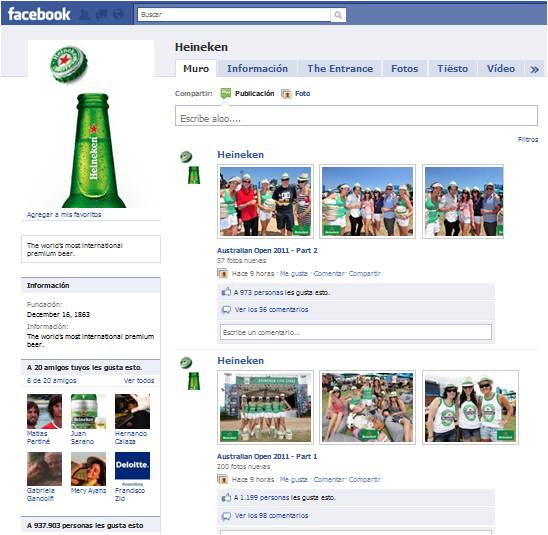Select the Publicación share icon
The width and height of the screenshot is (548, 535).
coord(226,93)
